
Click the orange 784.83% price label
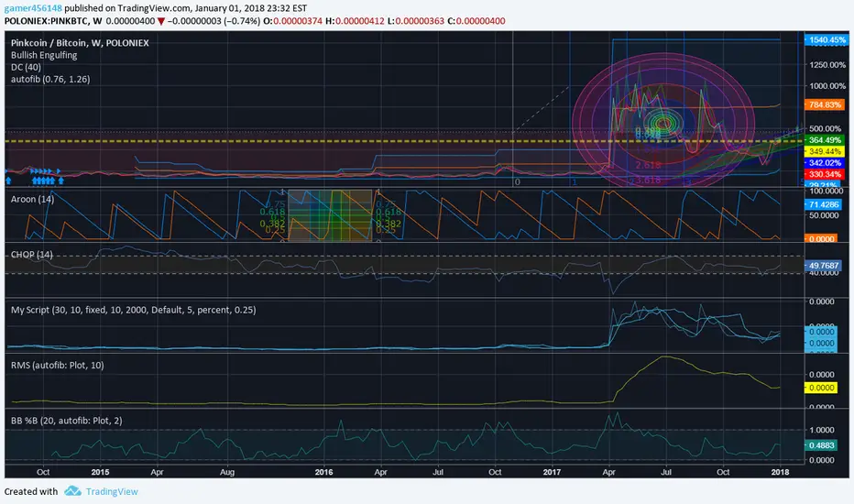click(x=825, y=104)
